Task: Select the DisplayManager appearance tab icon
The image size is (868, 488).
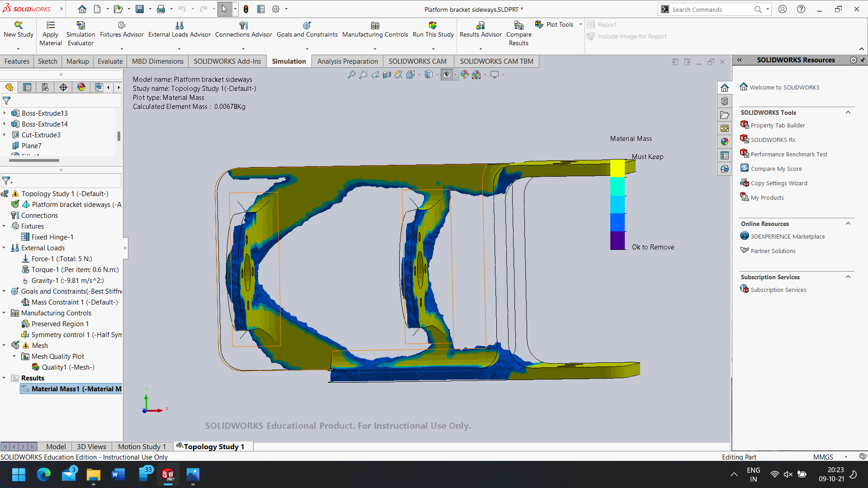Action: click(x=81, y=87)
